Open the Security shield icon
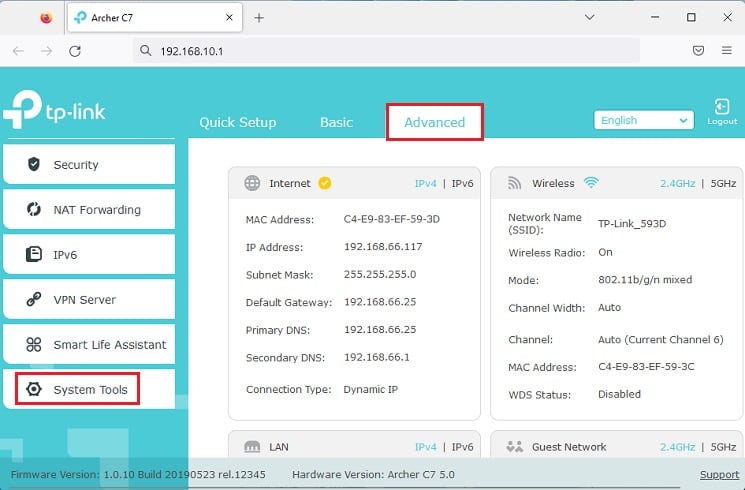 34,164
